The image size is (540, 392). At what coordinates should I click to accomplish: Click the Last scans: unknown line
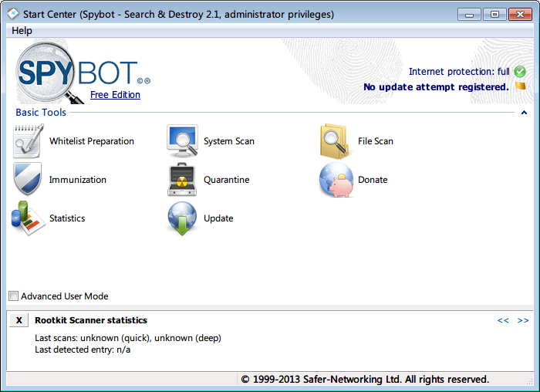pos(128,338)
